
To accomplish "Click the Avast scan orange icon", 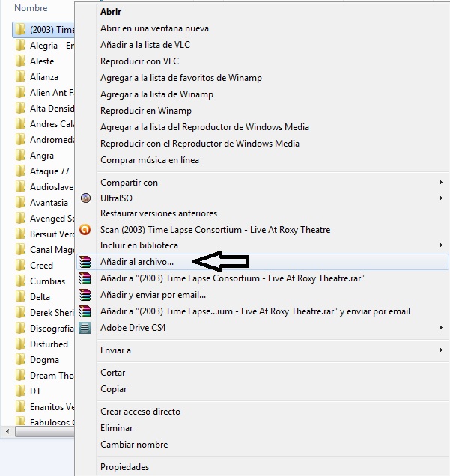I will (x=85, y=230).
